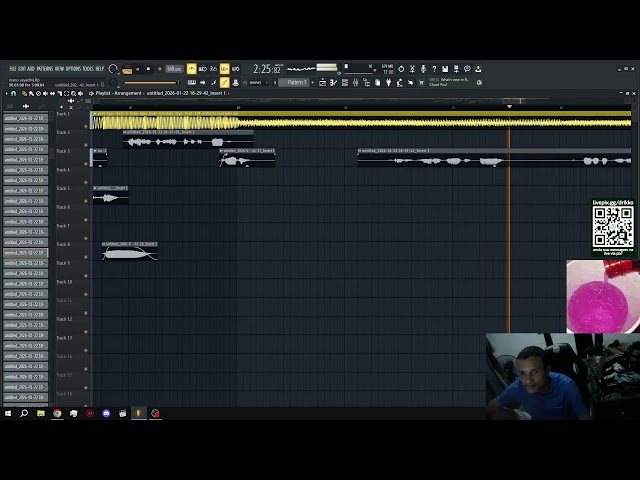Click the render/export audio icon
Viewport: 640px width, 480px height.
point(456,69)
